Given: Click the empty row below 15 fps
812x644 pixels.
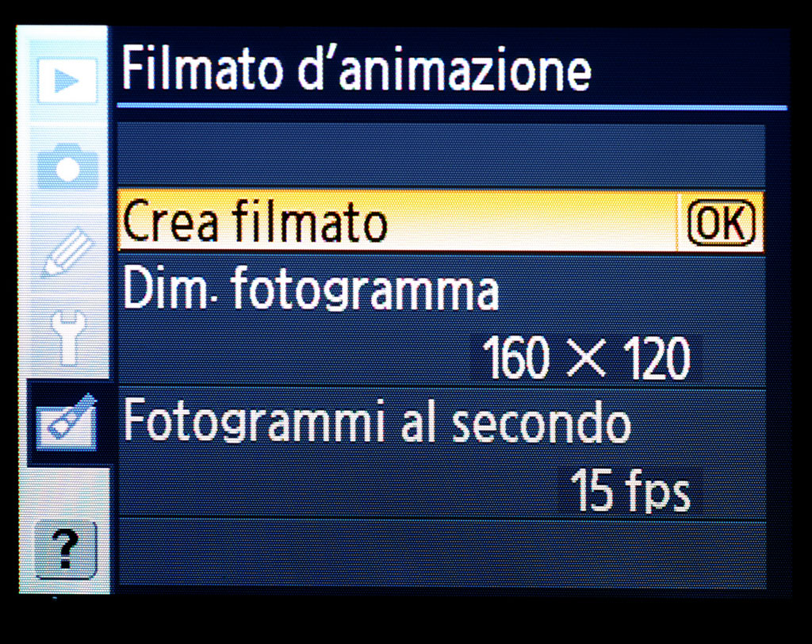Looking at the screenshot, I should [x=442, y=554].
